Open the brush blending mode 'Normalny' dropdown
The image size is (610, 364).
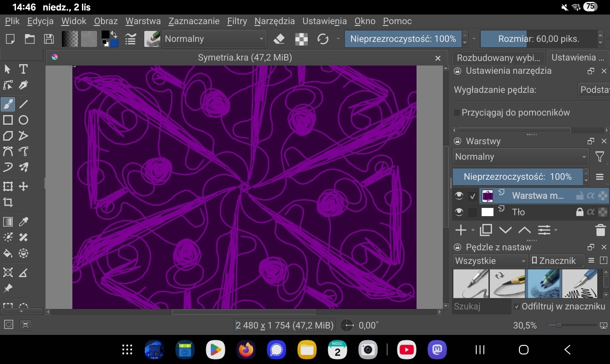click(214, 39)
